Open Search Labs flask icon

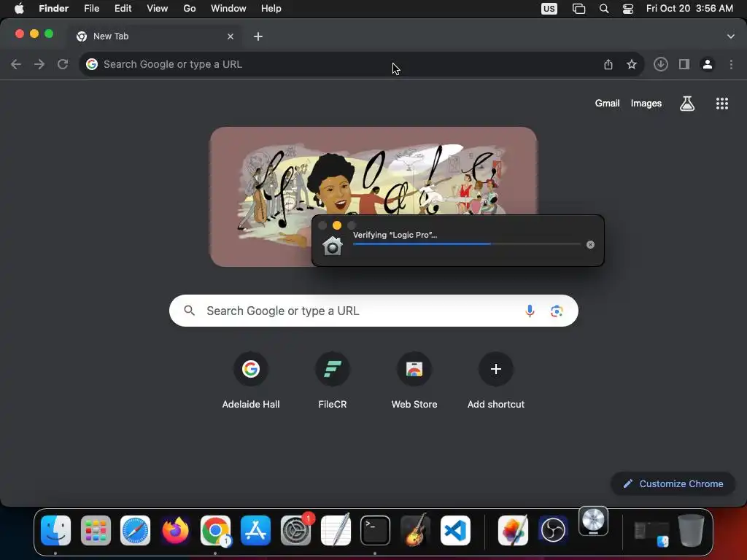point(687,104)
